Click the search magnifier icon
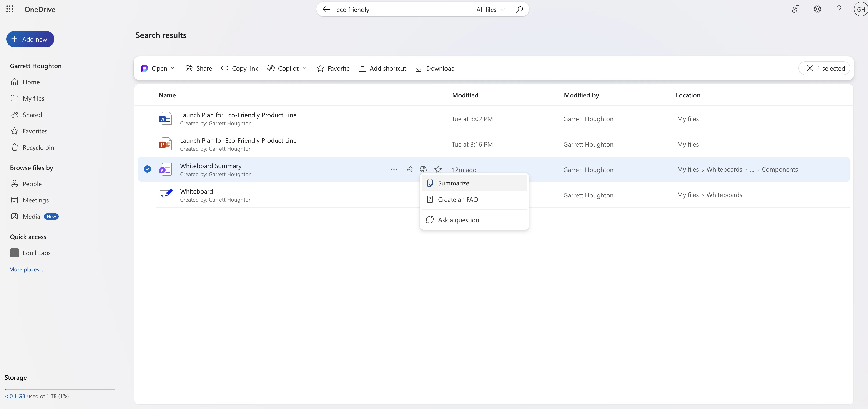This screenshot has height=409, width=868. click(x=519, y=10)
